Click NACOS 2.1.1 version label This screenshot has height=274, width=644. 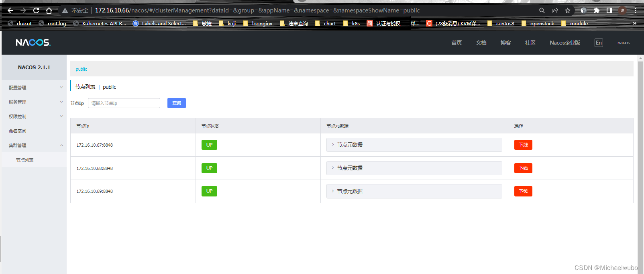coord(34,67)
